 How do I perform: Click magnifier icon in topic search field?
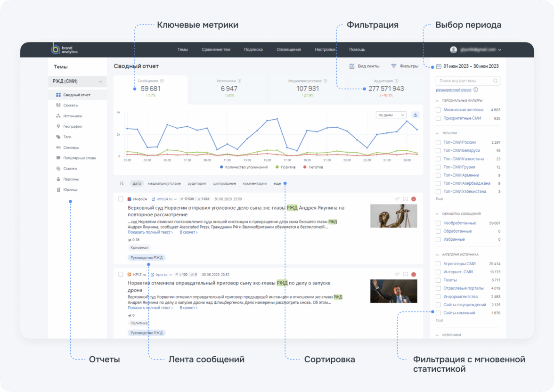[x=495, y=81]
